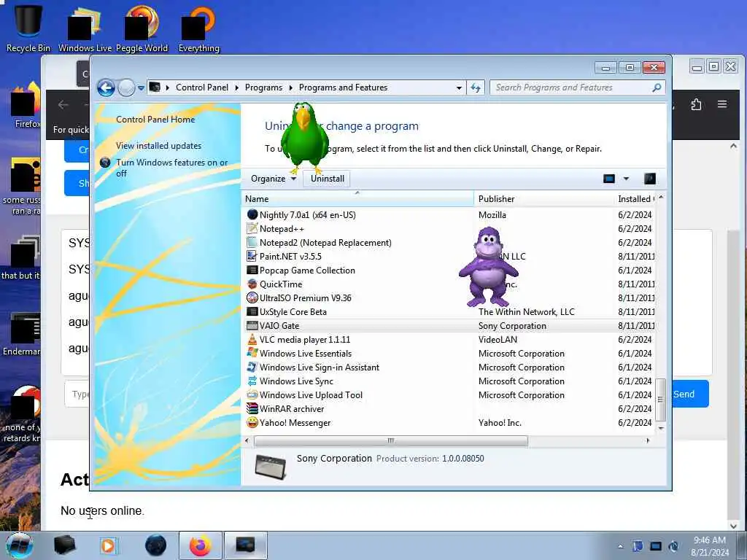
Task: Click the Refresh button beside address bar
Action: pyautogui.click(x=476, y=87)
